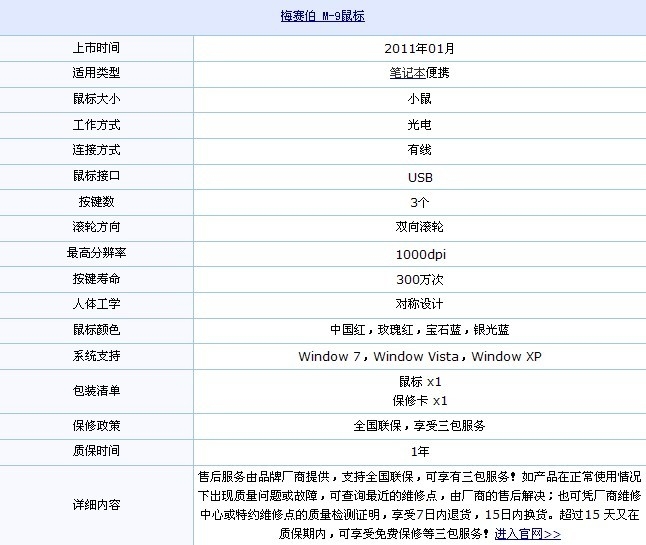Select the 中国红，玫瑰红，宝石蓝，银光蓝 value
This screenshot has height=545, width=646.
click(x=419, y=330)
